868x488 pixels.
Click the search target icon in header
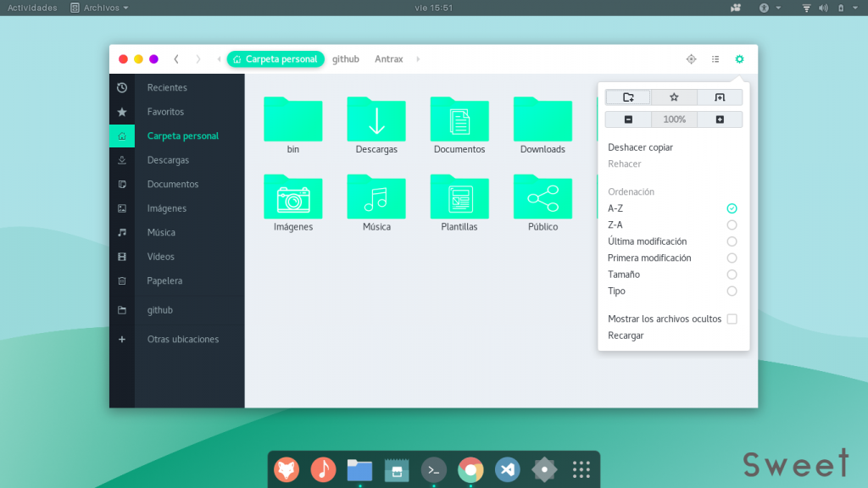(691, 59)
